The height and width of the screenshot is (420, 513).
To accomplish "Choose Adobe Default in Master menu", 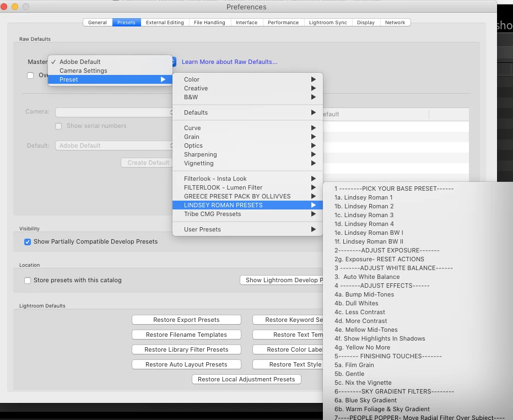I will pyautogui.click(x=110, y=62).
